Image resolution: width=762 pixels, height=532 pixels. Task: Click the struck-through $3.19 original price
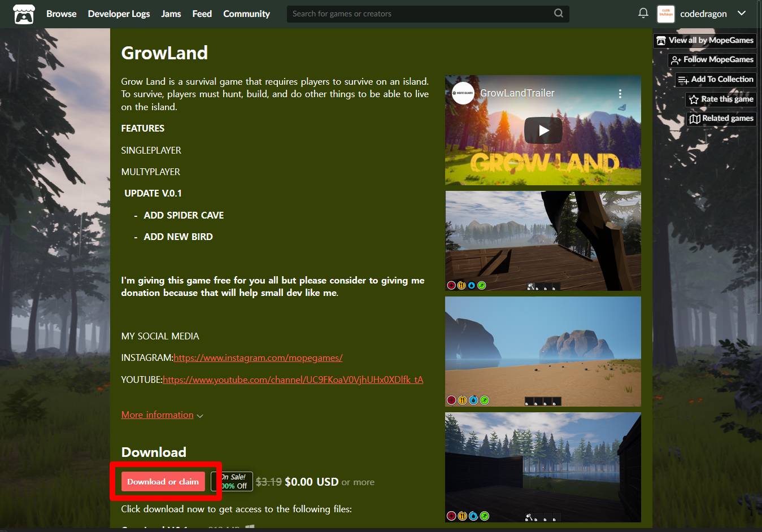268,482
